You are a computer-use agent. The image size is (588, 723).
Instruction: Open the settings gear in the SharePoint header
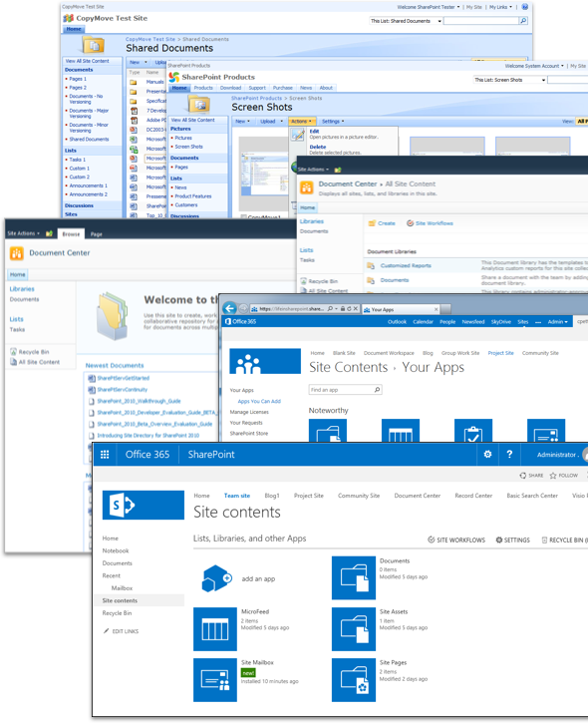[487, 454]
